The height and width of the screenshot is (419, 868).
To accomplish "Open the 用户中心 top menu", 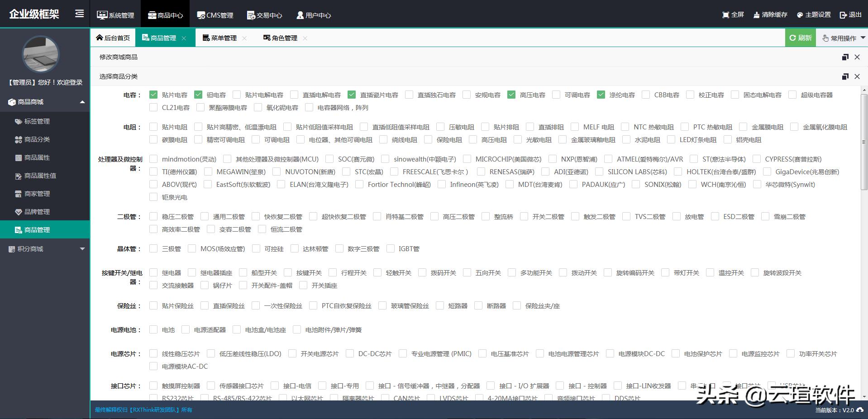I will coord(314,14).
